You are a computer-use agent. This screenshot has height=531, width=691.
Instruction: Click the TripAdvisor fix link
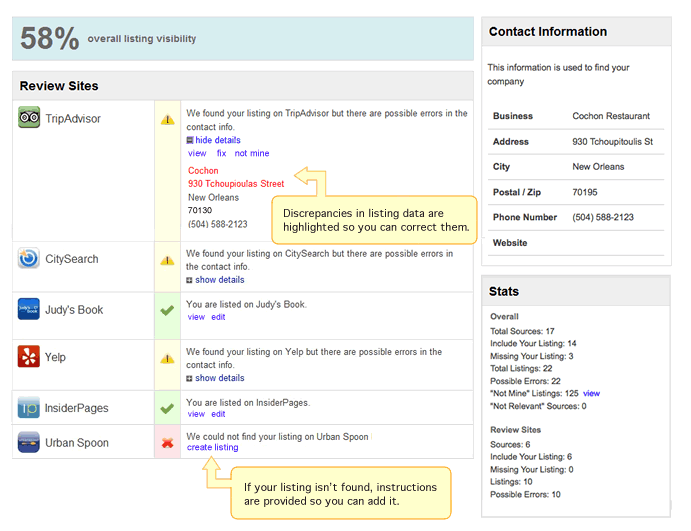(x=221, y=153)
